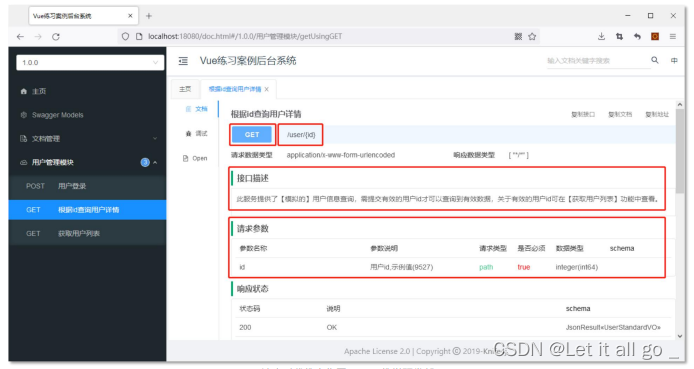Switch to the 主页 content tab
The height and width of the screenshot is (369, 694).
[185, 89]
